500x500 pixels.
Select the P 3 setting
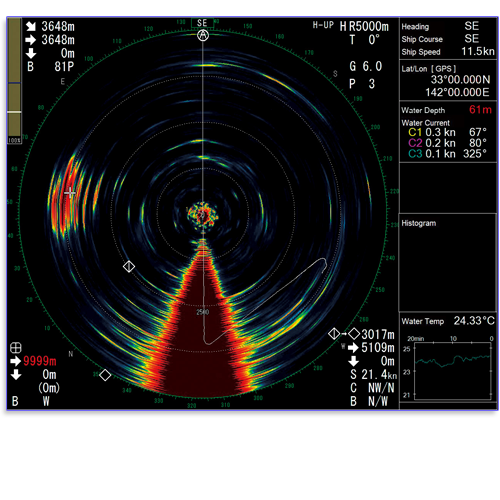362,84
